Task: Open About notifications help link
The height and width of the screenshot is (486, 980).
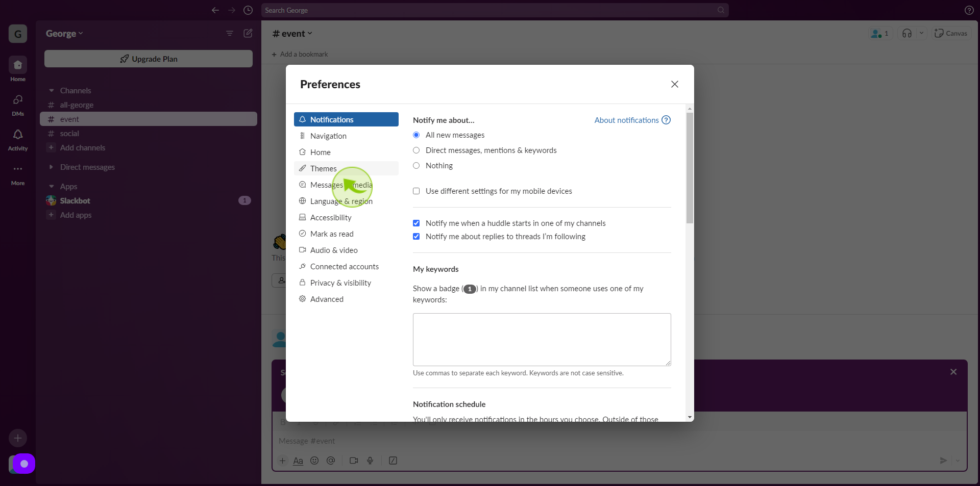Action: (x=632, y=120)
